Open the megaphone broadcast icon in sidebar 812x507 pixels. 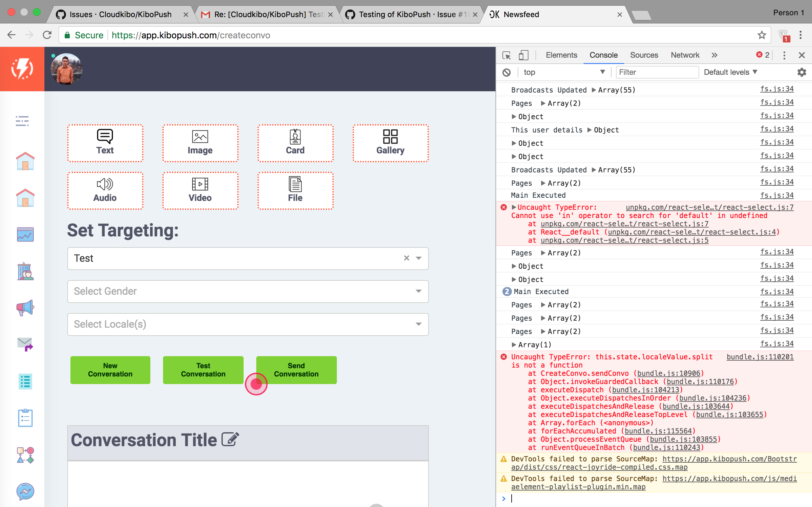tap(25, 307)
